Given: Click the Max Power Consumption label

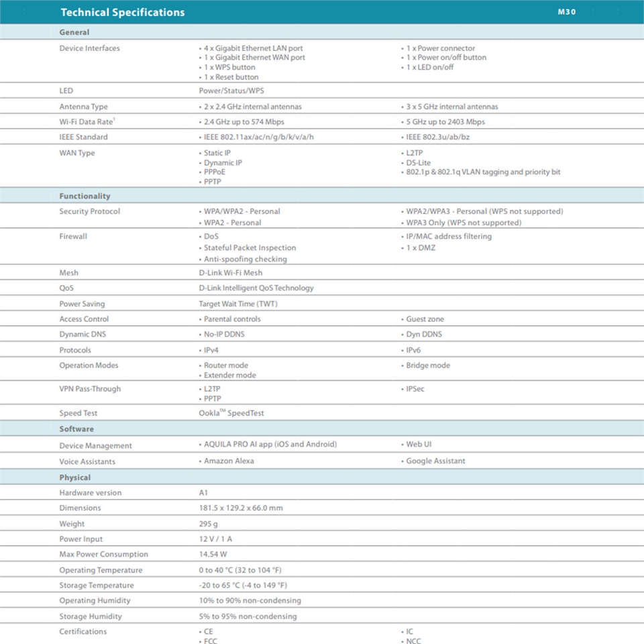Looking at the screenshot, I should point(103,555).
